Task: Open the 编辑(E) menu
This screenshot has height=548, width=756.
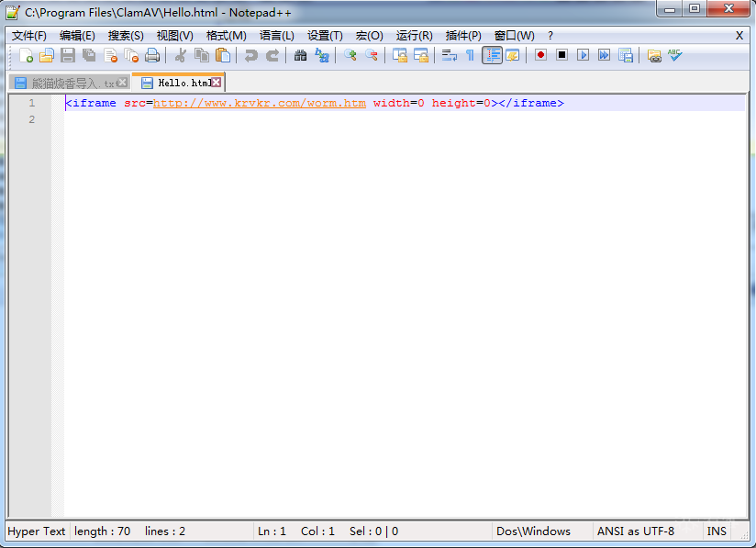Action: pos(77,36)
